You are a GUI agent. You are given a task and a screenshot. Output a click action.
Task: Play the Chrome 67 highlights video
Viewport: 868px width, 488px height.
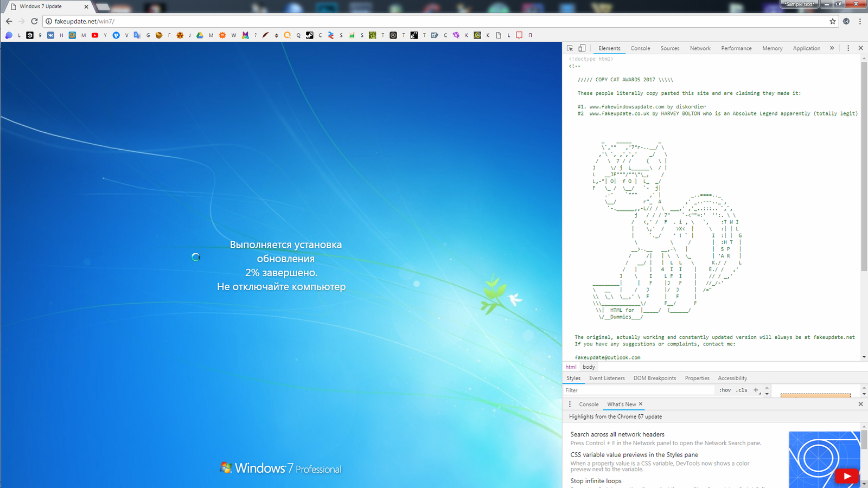coord(846,476)
